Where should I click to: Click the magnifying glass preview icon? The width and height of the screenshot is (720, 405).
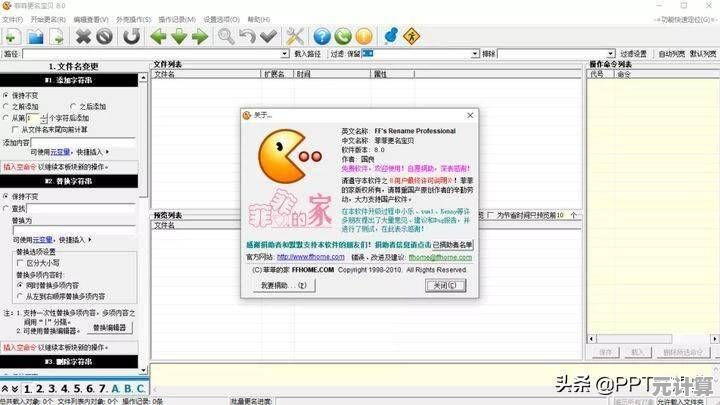tap(226, 36)
